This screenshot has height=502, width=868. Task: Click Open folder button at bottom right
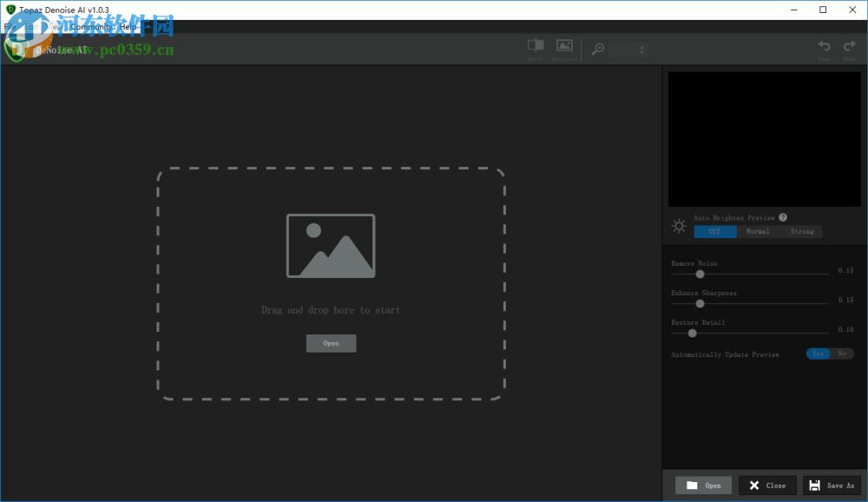click(703, 485)
